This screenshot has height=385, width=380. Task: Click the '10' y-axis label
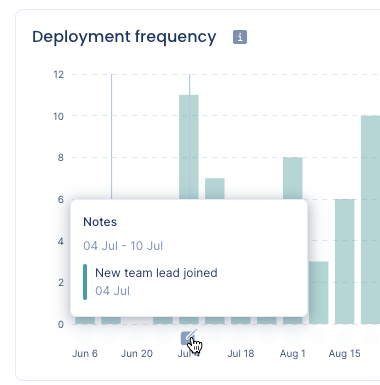click(58, 116)
